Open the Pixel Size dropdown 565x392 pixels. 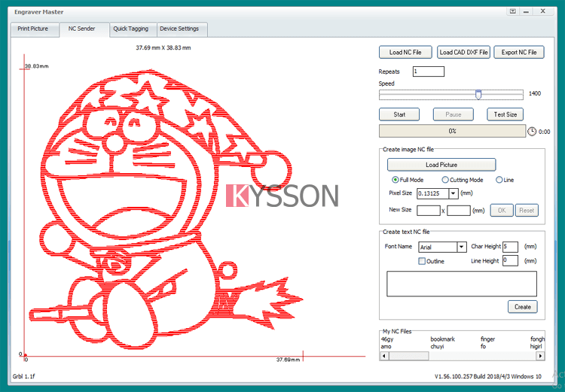pos(454,193)
